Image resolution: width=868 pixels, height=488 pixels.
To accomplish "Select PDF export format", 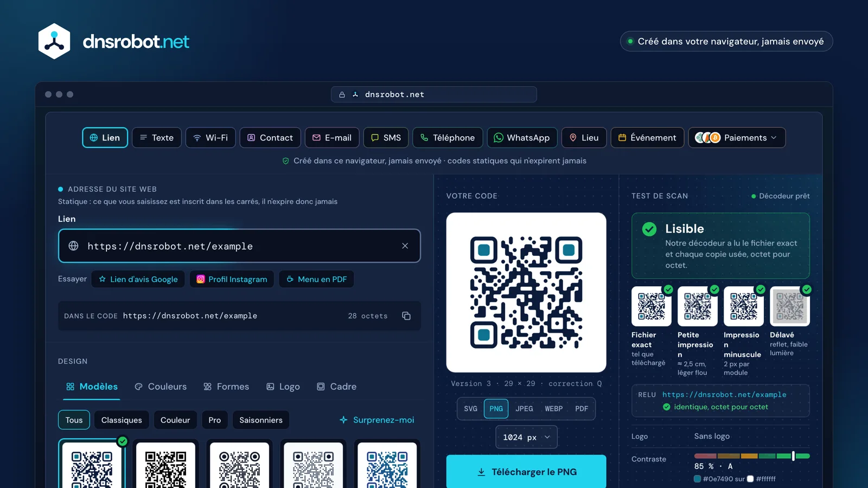I will (x=582, y=409).
